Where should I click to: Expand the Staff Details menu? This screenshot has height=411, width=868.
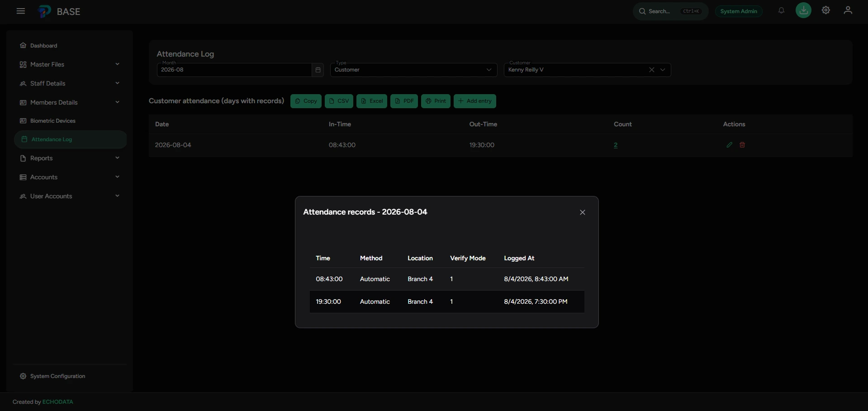[70, 83]
